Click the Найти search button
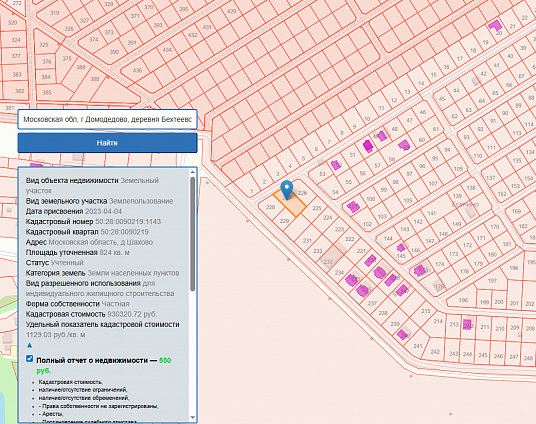The height and width of the screenshot is (424, 536). point(107,143)
